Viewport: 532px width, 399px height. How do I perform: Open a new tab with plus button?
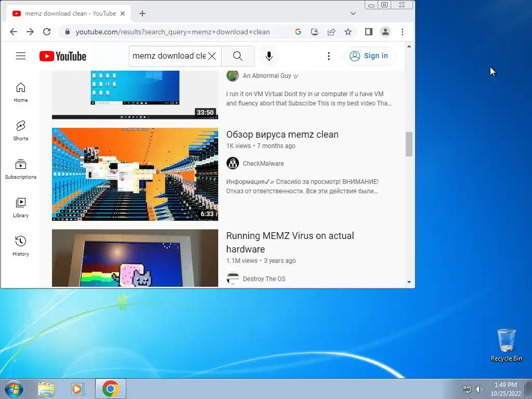pos(142,14)
